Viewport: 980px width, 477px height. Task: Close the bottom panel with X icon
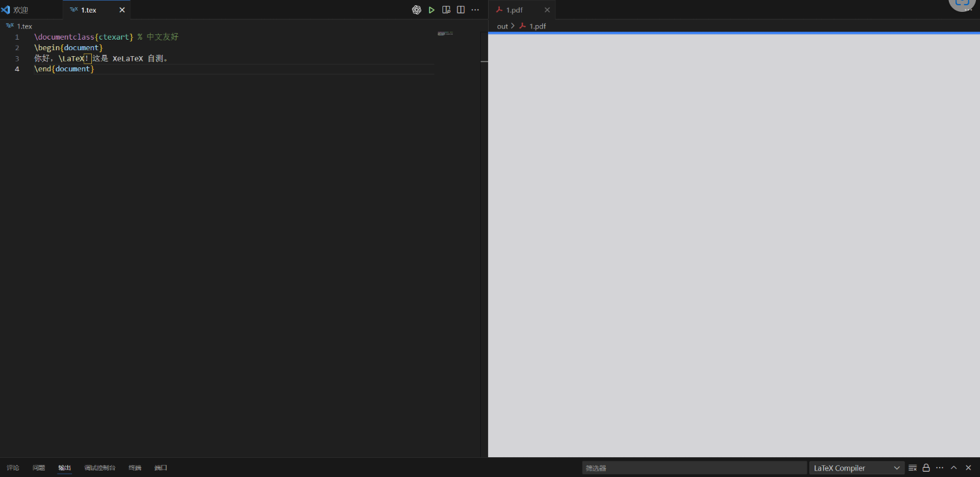pos(968,468)
